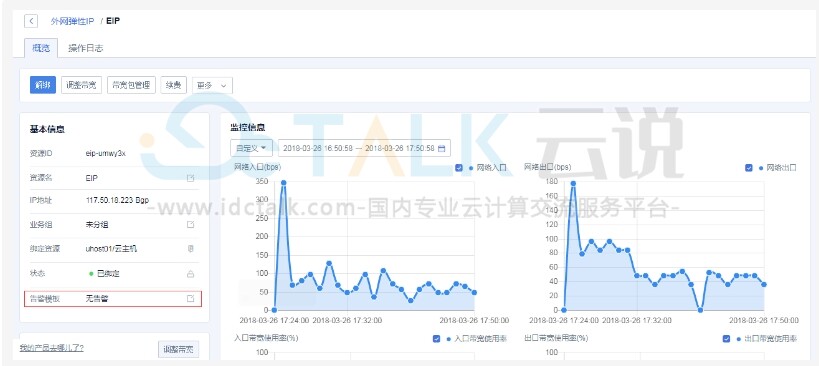Click the zero dip point in 网络出口 chart
This screenshot has height=366, width=819.
(x=700, y=310)
